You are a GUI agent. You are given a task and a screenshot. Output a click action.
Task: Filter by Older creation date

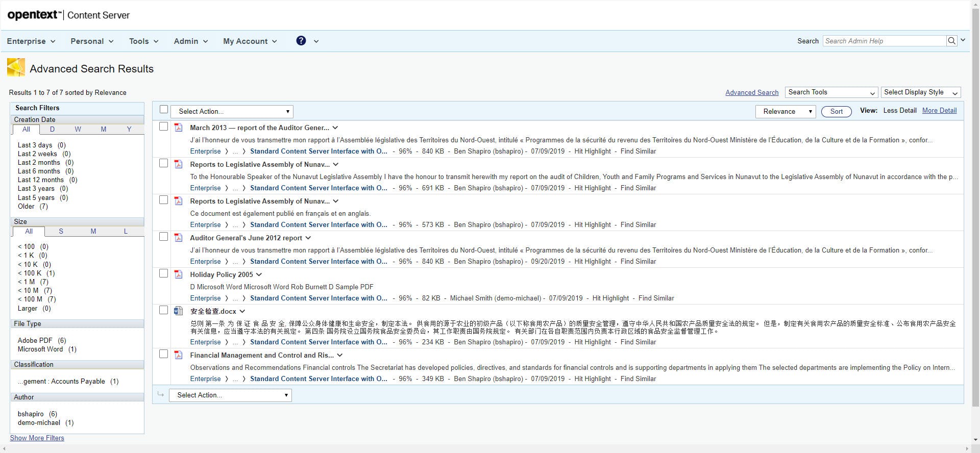pos(26,207)
